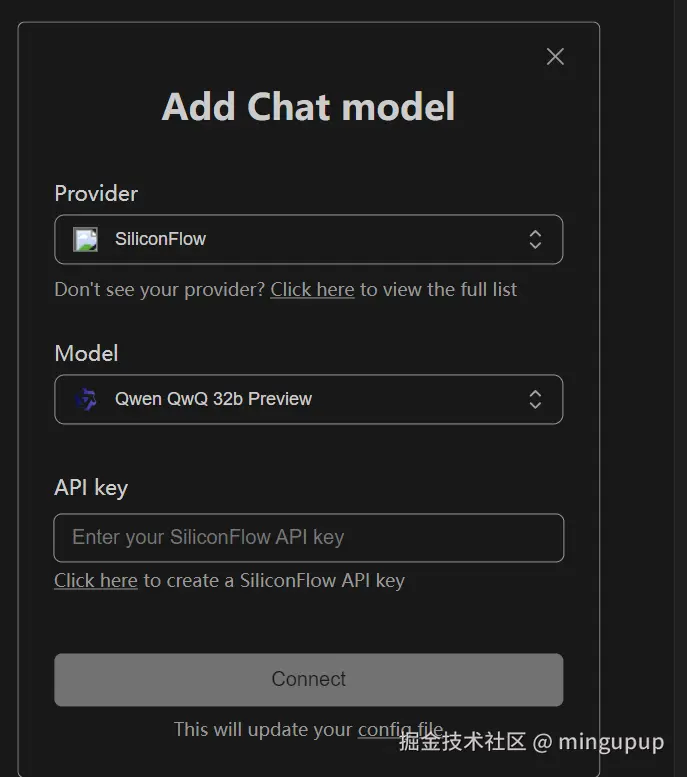Click the API key field label
The width and height of the screenshot is (687, 777).
(x=91, y=488)
